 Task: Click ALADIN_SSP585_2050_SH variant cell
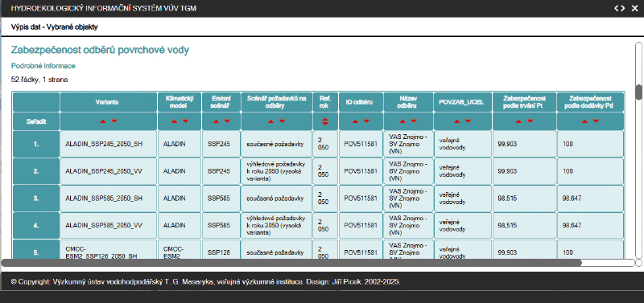(x=109, y=199)
